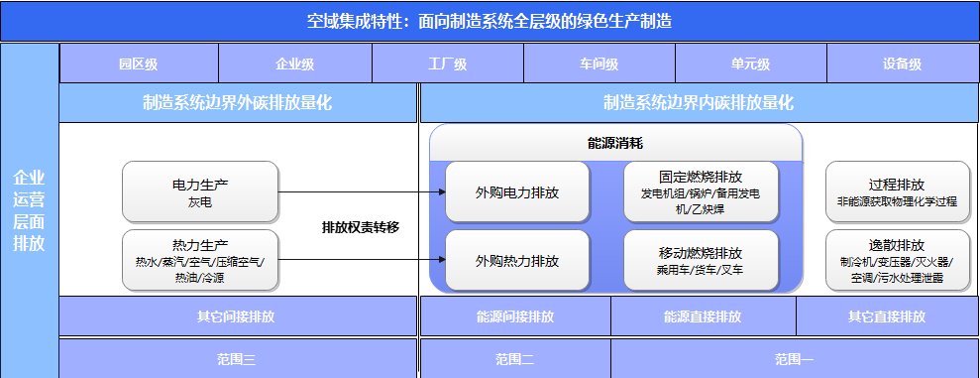
Task: Click the 能源间接排放 cell
Action: (x=515, y=316)
